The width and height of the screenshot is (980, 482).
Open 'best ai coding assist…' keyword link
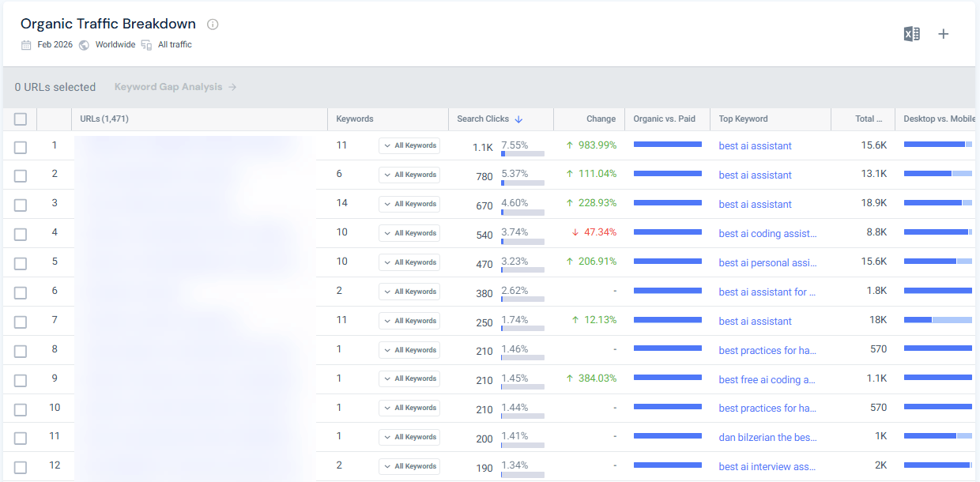click(767, 234)
